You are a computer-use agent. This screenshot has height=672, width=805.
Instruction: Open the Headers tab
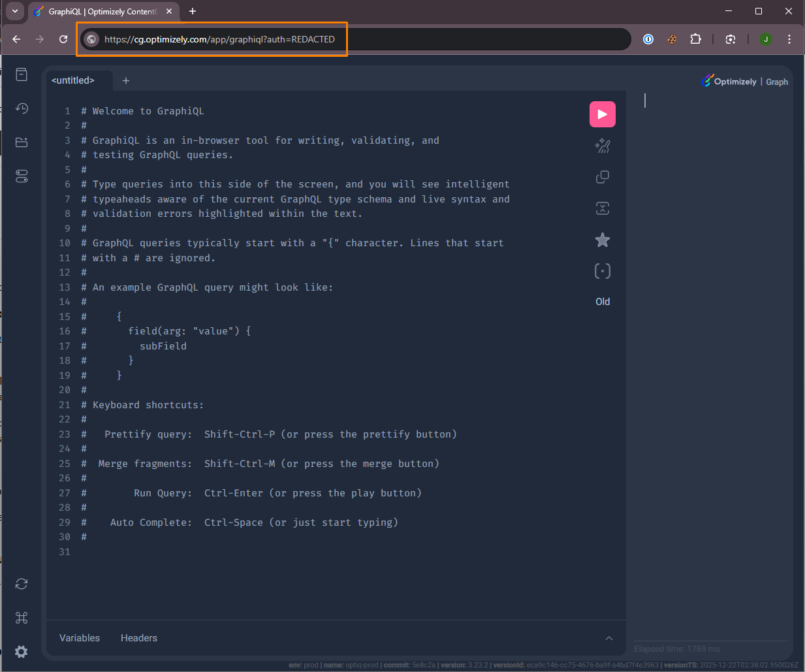pos(139,638)
